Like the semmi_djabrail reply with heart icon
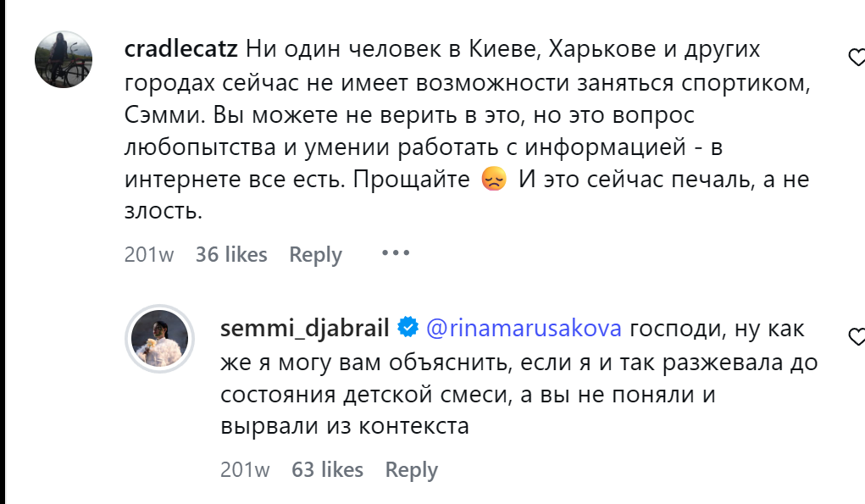 [x=857, y=336]
